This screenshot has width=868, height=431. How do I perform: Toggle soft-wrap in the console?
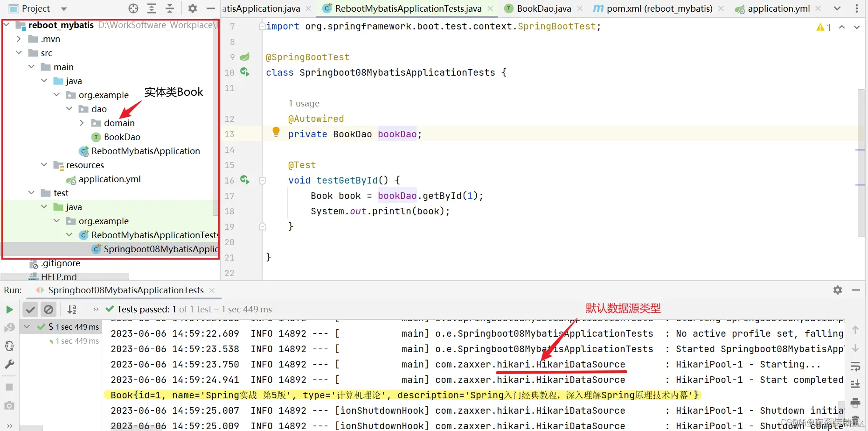pos(855,366)
